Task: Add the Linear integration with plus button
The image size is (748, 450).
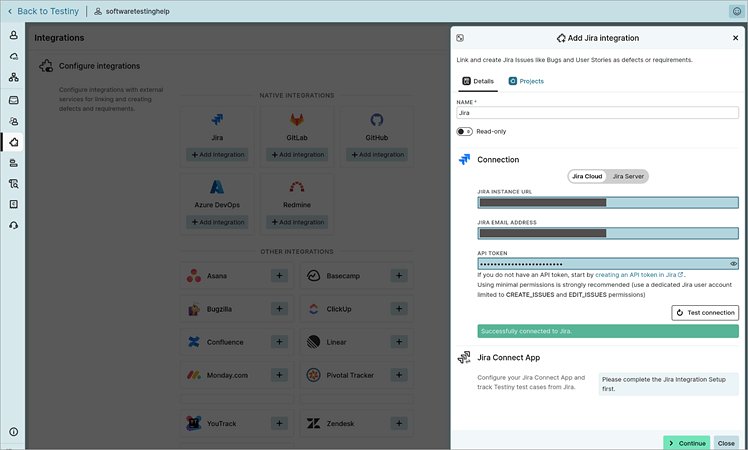Action: [x=399, y=342]
